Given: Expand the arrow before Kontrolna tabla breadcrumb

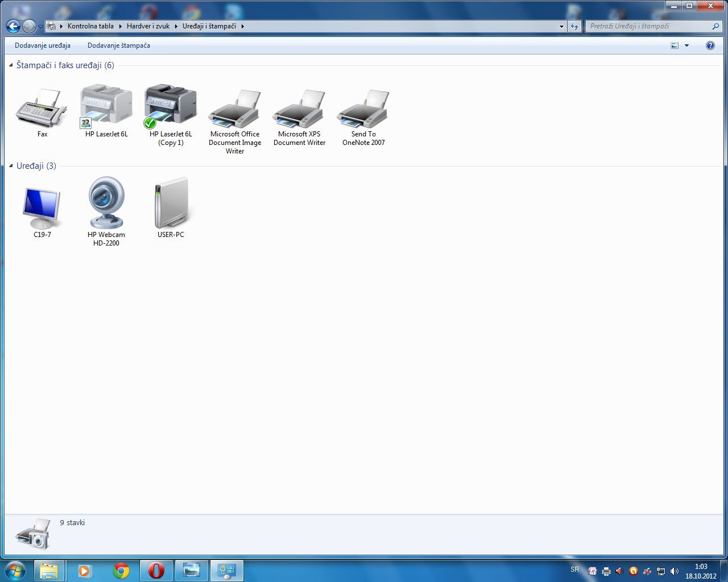Looking at the screenshot, I should click(61, 26).
